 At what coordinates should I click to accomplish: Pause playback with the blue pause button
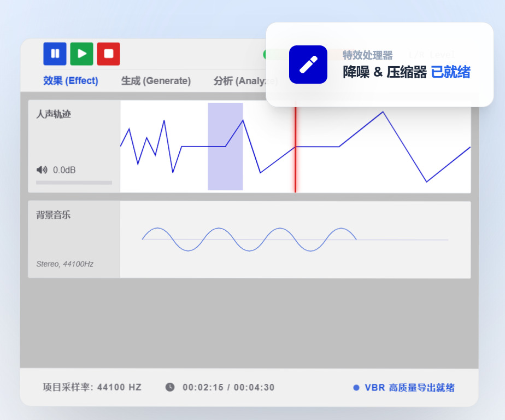pyautogui.click(x=55, y=54)
